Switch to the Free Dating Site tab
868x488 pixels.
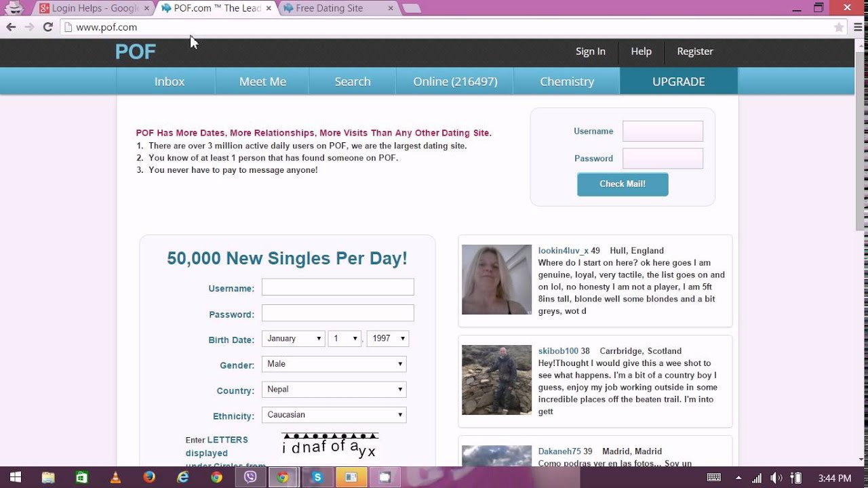(x=338, y=8)
